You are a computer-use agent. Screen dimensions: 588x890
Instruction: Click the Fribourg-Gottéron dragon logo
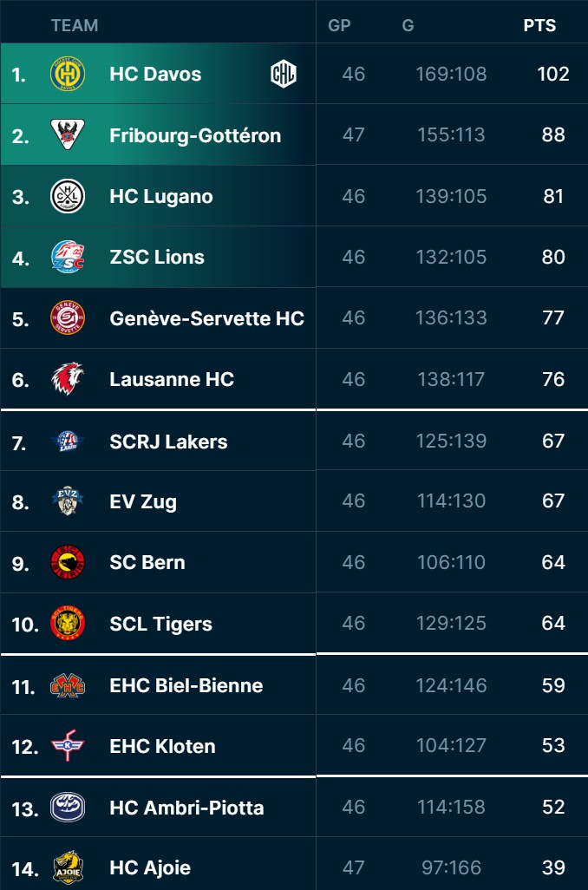pos(68,135)
